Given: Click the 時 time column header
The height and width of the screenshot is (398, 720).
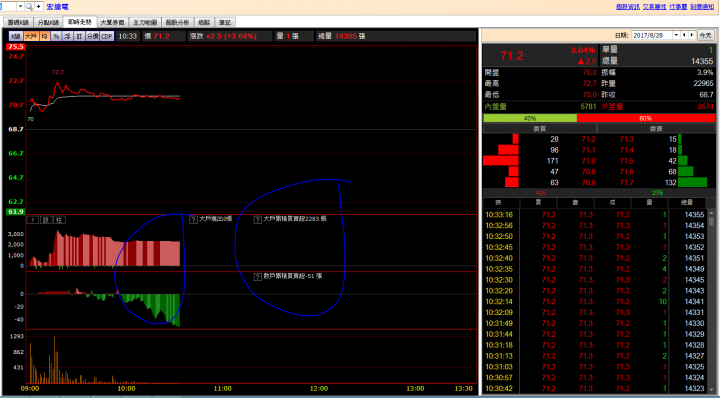Looking at the screenshot, I should [x=499, y=202].
